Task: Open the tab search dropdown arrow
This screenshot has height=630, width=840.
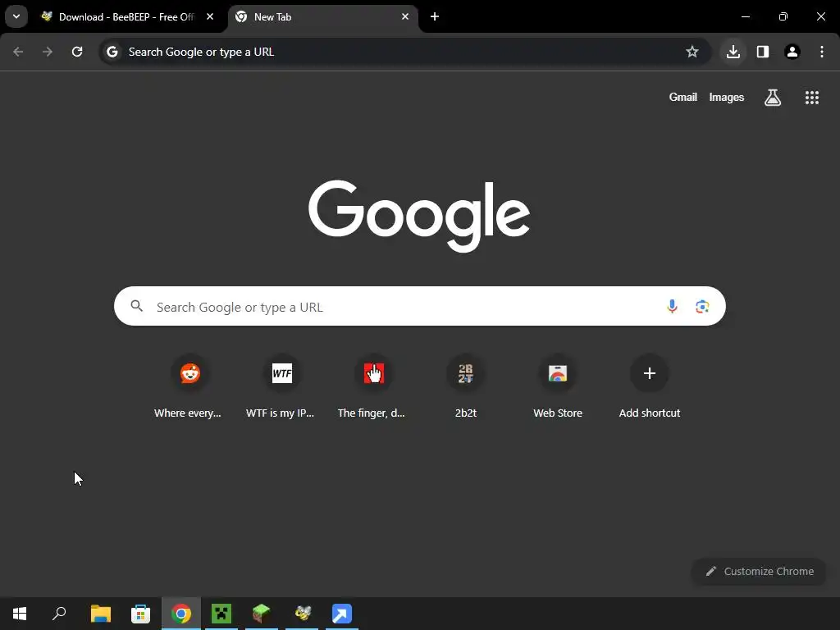Action: point(16,16)
